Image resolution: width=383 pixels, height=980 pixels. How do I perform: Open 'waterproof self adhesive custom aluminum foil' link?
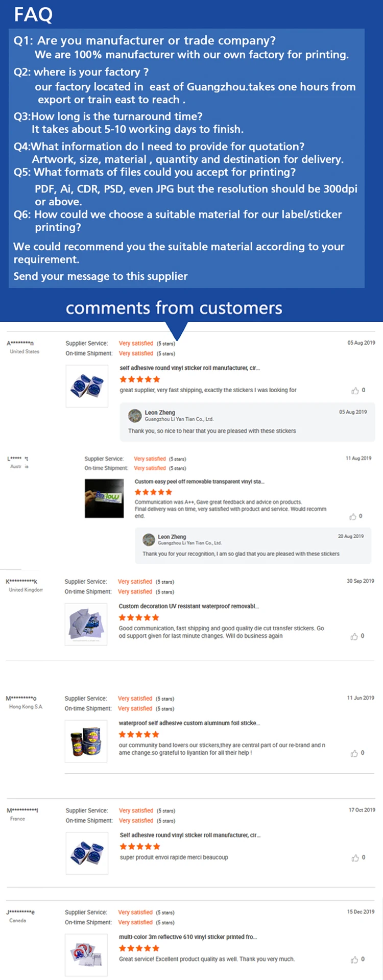point(189,723)
